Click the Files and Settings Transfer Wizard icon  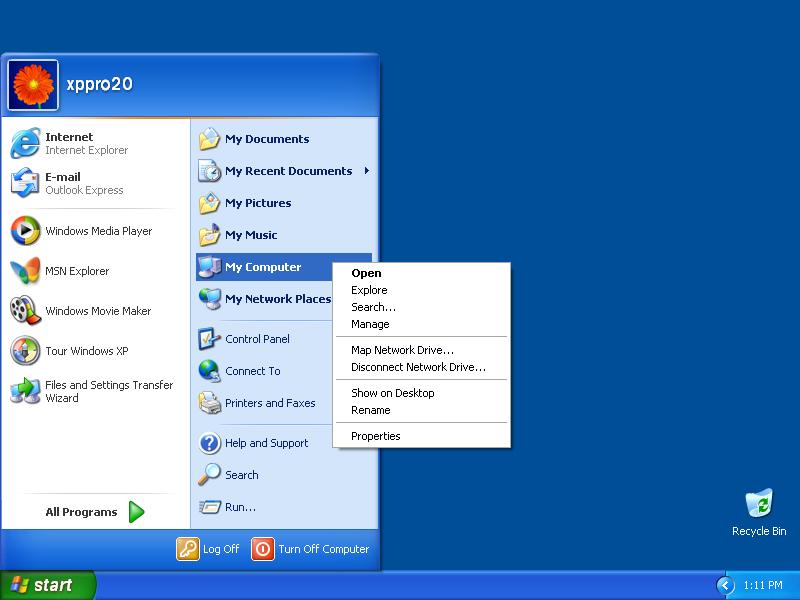(x=25, y=391)
